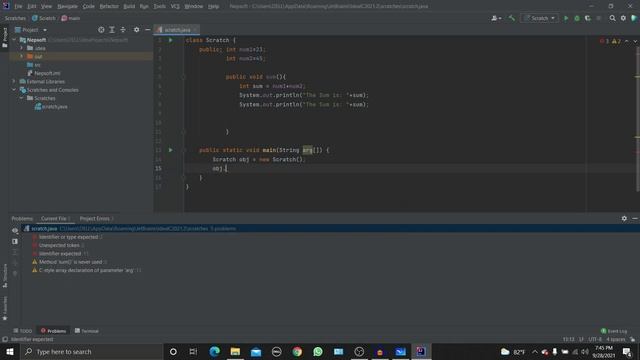The height and width of the screenshot is (360, 640).
Task: Toggle the eye view options in Problems panel
Action: (15, 231)
